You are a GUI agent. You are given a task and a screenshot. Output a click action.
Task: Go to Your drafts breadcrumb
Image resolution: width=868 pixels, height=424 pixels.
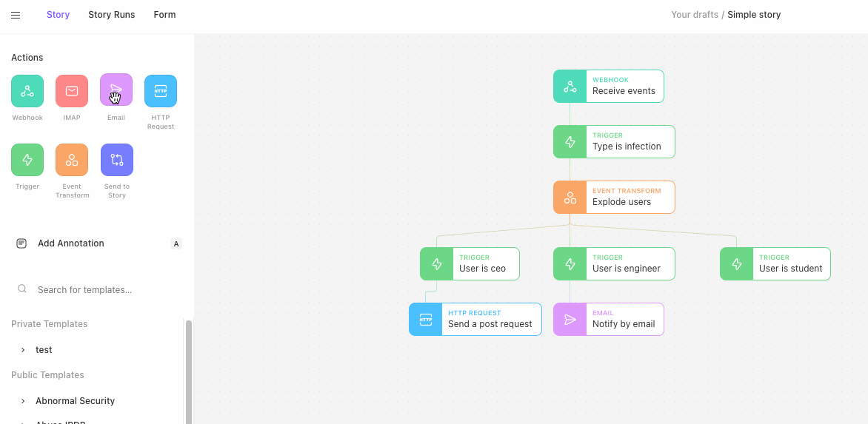pos(694,15)
